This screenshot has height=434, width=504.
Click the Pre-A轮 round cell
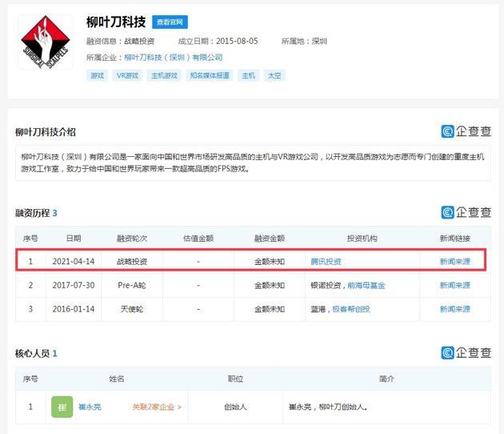[x=132, y=285]
